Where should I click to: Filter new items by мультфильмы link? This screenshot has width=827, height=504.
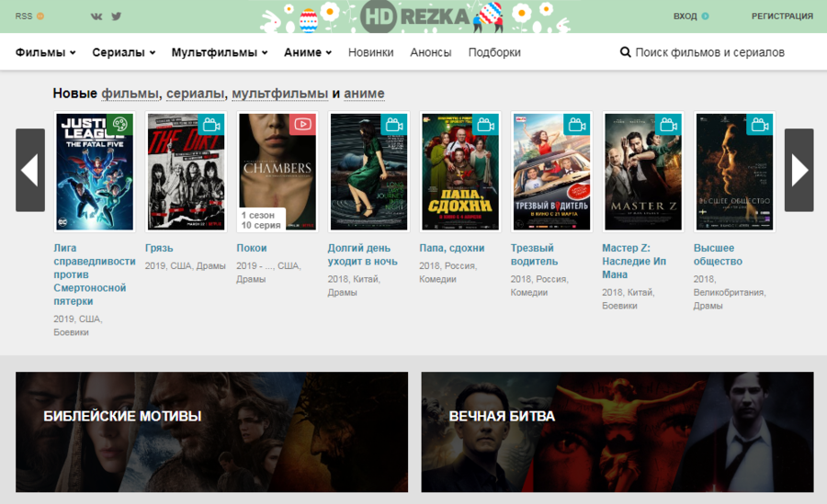(280, 94)
